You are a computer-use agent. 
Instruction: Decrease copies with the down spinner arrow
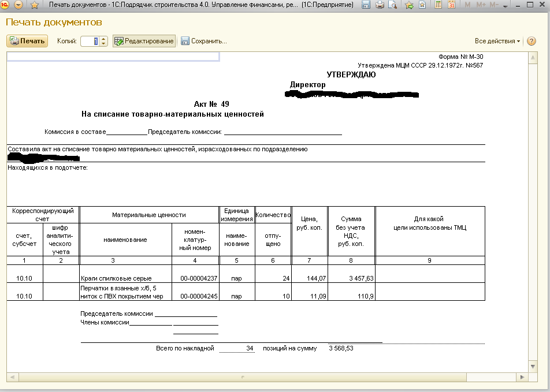(x=103, y=44)
